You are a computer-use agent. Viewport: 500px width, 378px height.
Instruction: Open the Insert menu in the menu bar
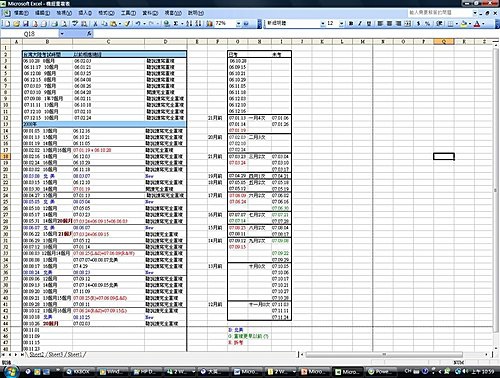click(85, 13)
